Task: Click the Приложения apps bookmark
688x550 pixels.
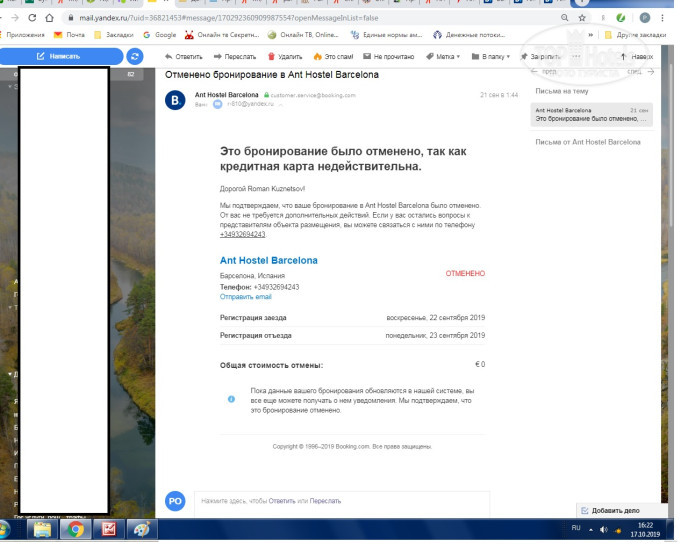Action: 23,35
